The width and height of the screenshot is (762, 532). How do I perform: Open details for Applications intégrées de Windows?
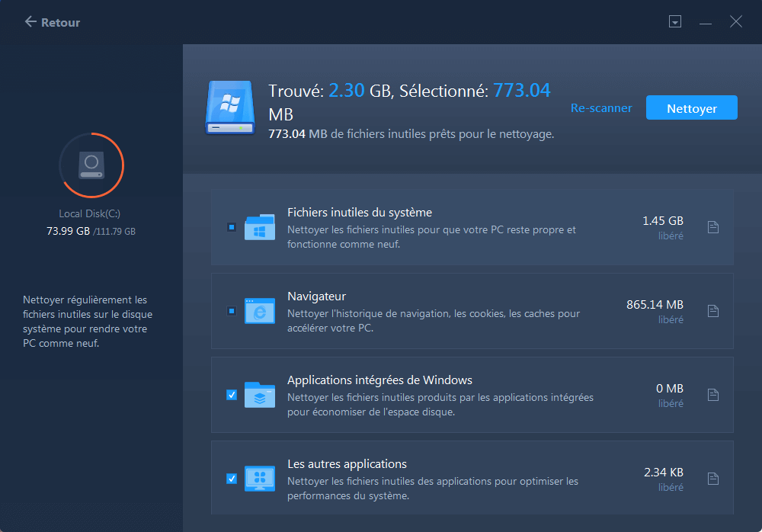click(713, 395)
